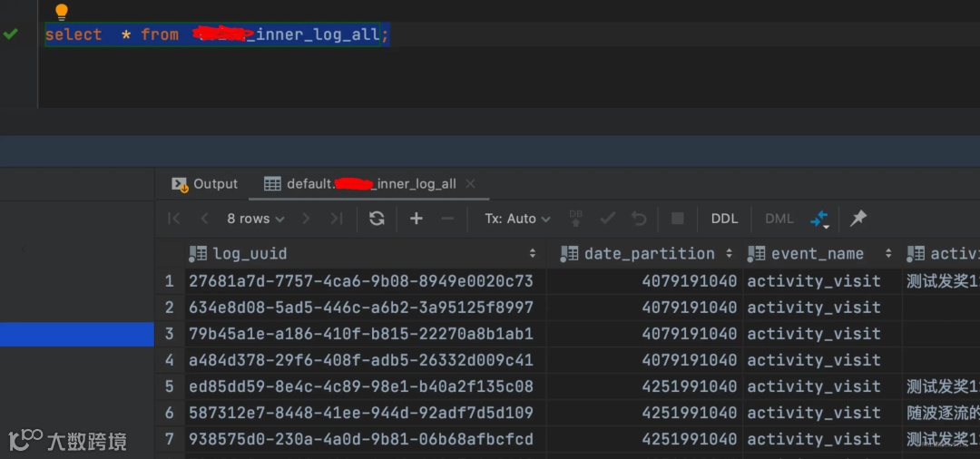980x459 pixels.
Task: Open the Output tab
Action: tap(204, 183)
